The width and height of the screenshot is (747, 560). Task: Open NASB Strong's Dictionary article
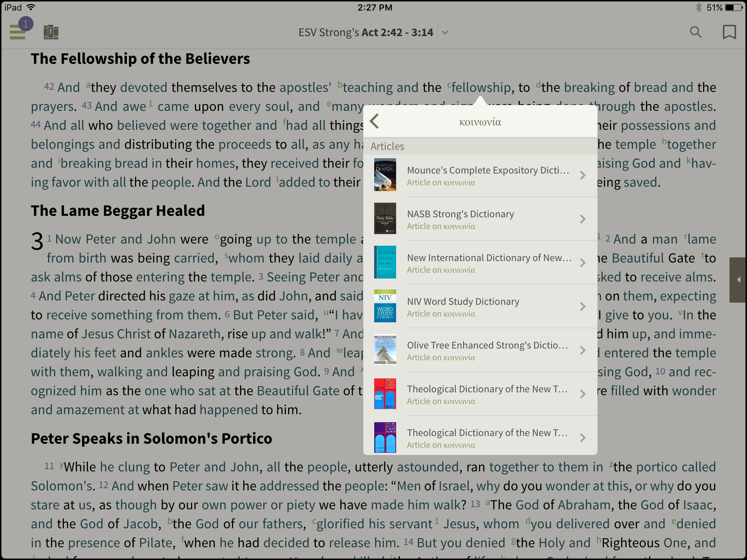[x=480, y=219]
